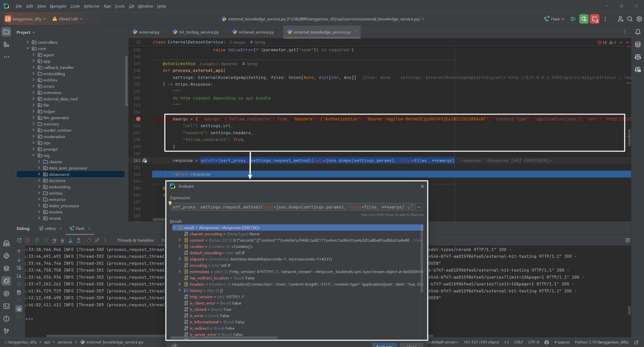Open Notifications via bell icon on right
Image resolution: width=644 pixels, height=347 pixels.
coord(638,32)
